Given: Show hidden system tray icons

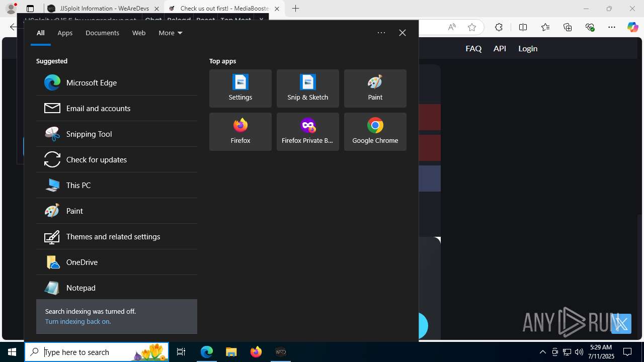Looking at the screenshot, I should tap(542, 352).
